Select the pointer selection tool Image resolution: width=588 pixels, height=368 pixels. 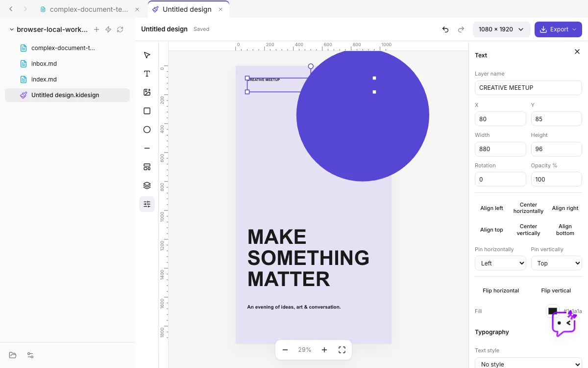coord(147,55)
